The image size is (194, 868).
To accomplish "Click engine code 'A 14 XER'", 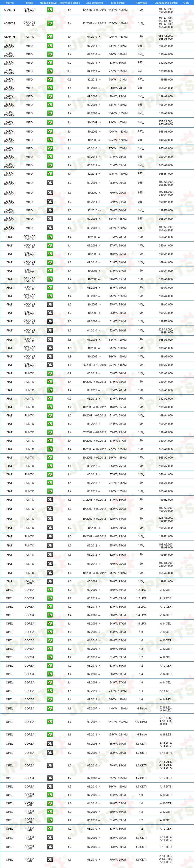I will (x=165, y=691).
